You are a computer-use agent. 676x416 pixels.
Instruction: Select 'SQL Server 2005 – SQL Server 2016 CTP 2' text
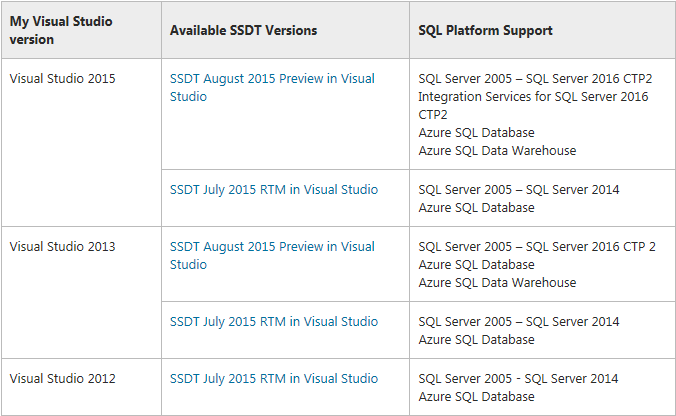click(537, 247)
